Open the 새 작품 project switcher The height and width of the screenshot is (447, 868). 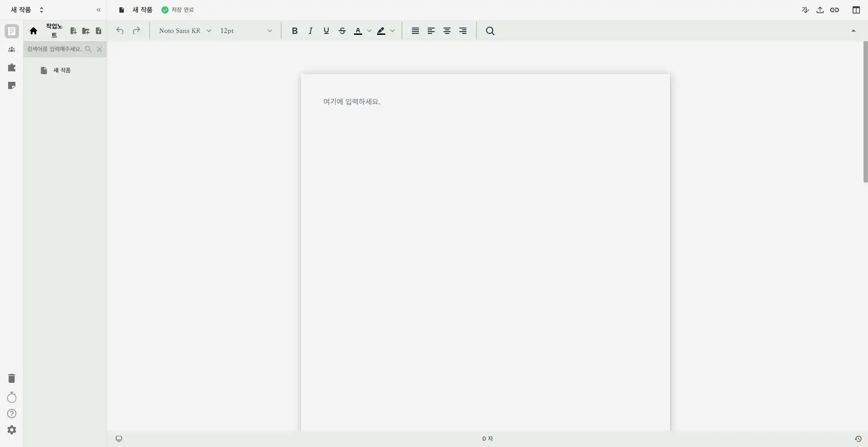click(x=27, y=9)
